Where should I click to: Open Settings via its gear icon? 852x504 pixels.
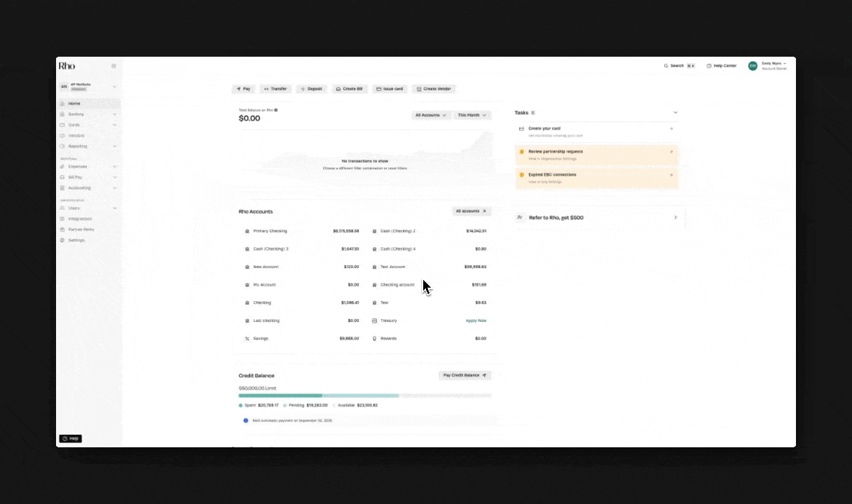point(62,240)
